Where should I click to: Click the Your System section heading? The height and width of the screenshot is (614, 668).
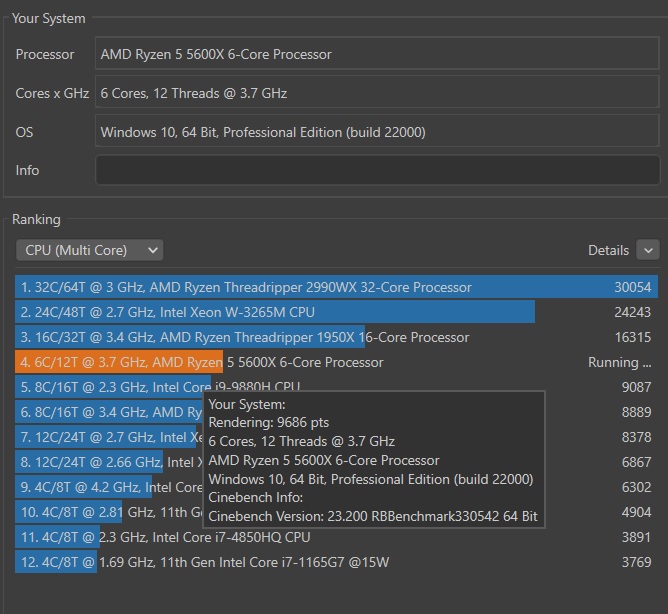49,18
